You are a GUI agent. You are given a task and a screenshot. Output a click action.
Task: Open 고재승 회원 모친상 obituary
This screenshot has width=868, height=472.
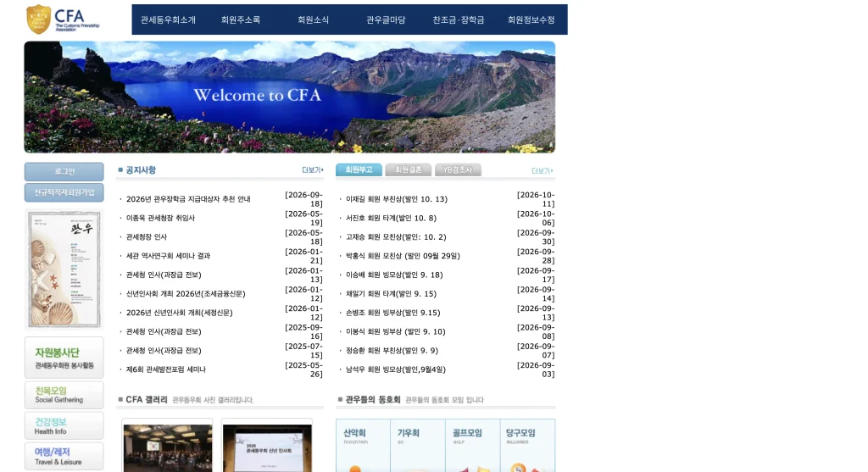point(396,236)
